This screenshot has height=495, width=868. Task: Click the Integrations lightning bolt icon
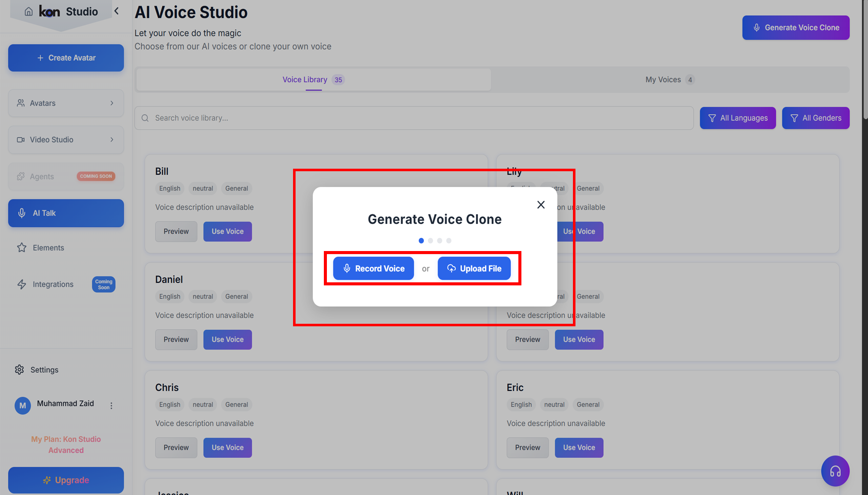click(22, 284)
